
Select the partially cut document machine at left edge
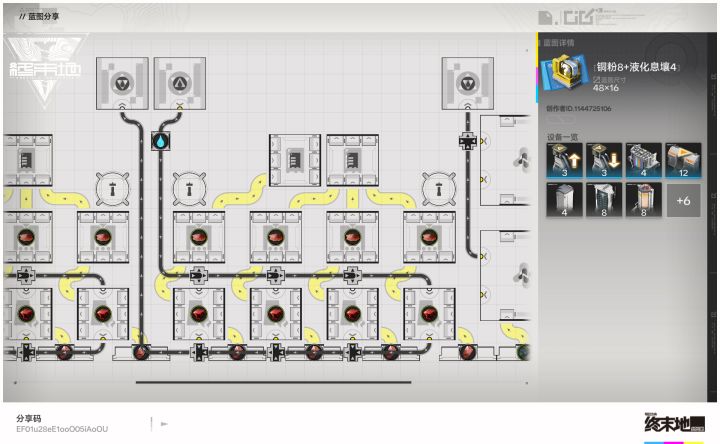(x=28, y=160)
